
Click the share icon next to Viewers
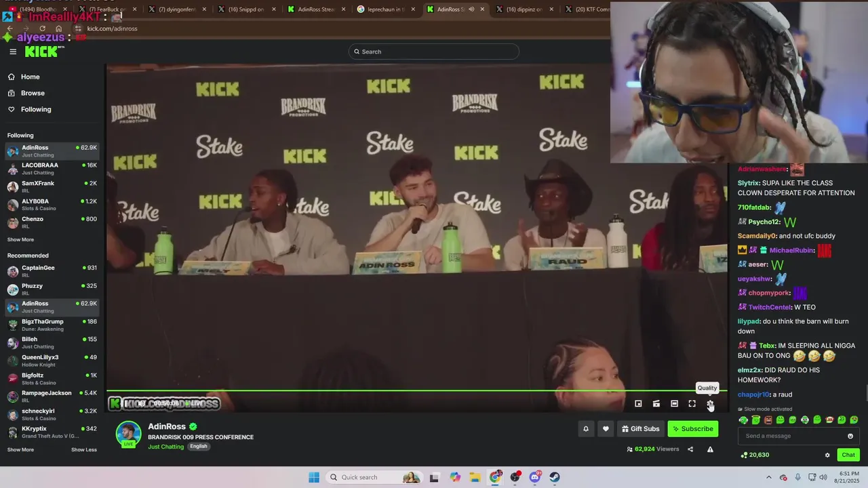(x=690, y=449)
